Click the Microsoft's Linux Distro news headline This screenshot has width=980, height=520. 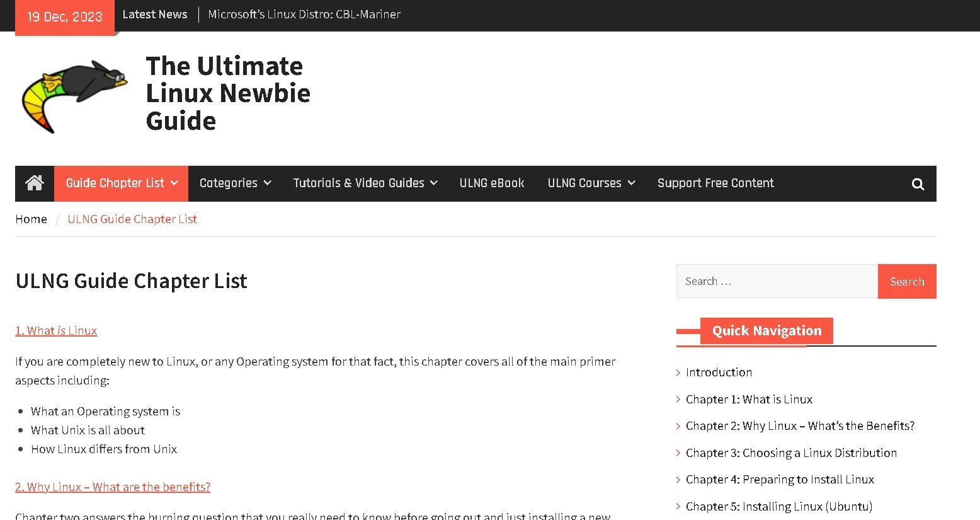pos(304,14)
